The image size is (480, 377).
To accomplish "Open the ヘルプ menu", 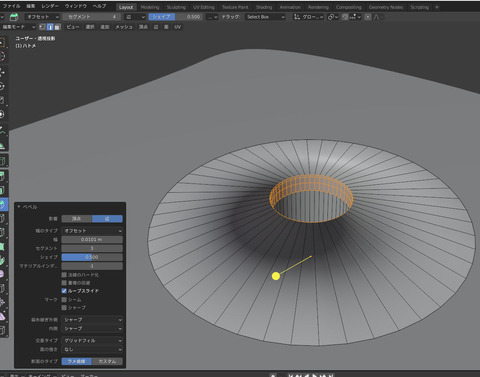I will tap(99, 6).
